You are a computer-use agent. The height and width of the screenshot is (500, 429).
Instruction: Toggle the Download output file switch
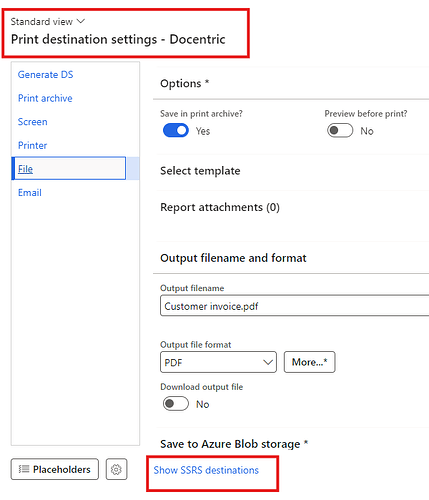click(176, 404)
